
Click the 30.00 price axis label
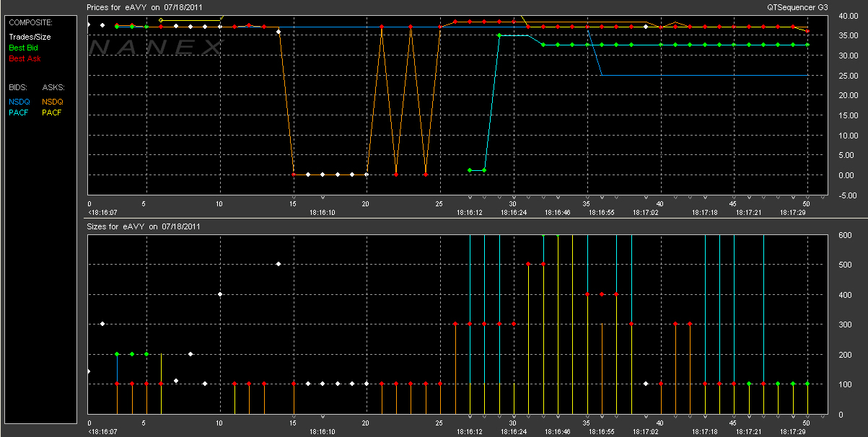click(847, 56)
